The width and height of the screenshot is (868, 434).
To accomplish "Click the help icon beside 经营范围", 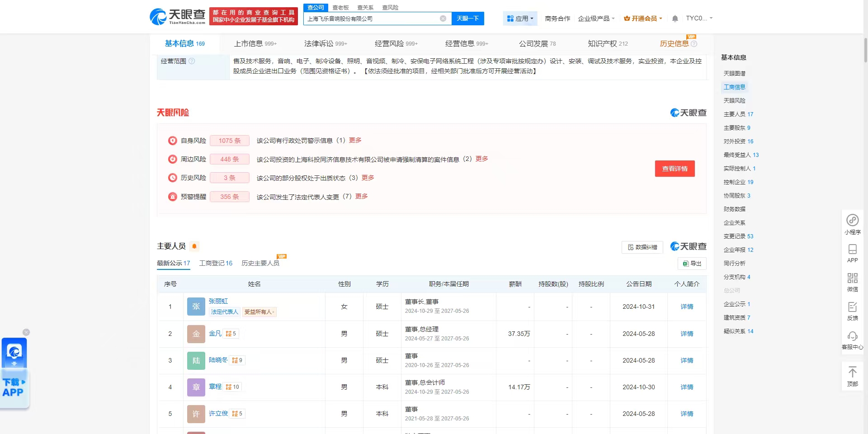I will pos(192,61).
